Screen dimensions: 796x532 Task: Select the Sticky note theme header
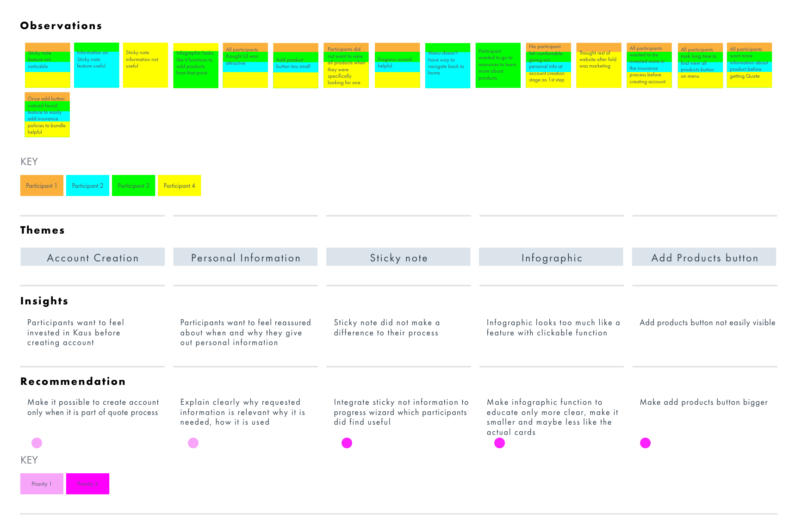(398, 257)
